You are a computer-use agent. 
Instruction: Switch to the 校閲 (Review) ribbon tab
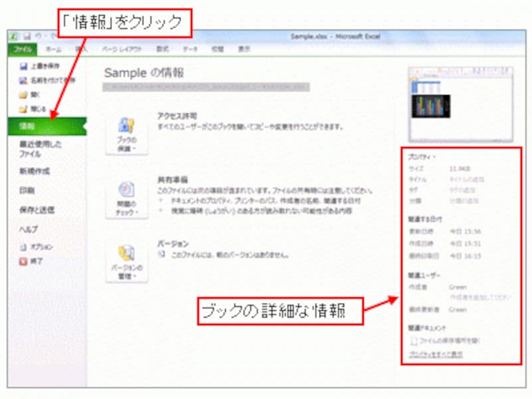coord(217,49)
